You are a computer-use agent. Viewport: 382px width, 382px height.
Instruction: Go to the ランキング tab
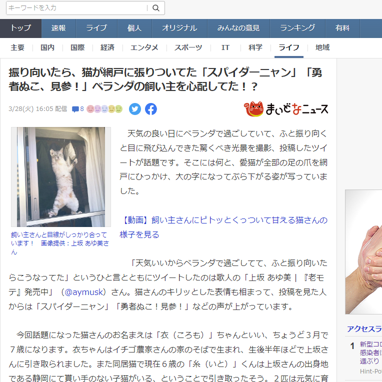click(x=298, y=28)
